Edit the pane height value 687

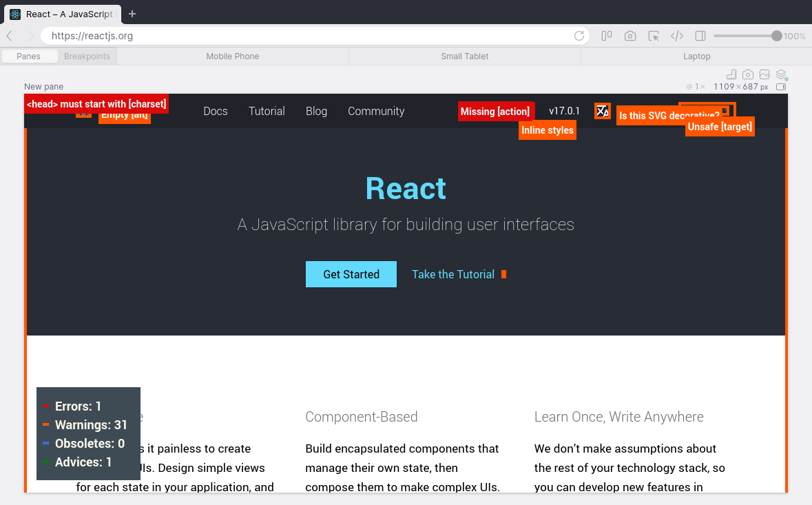pos(750,87)
